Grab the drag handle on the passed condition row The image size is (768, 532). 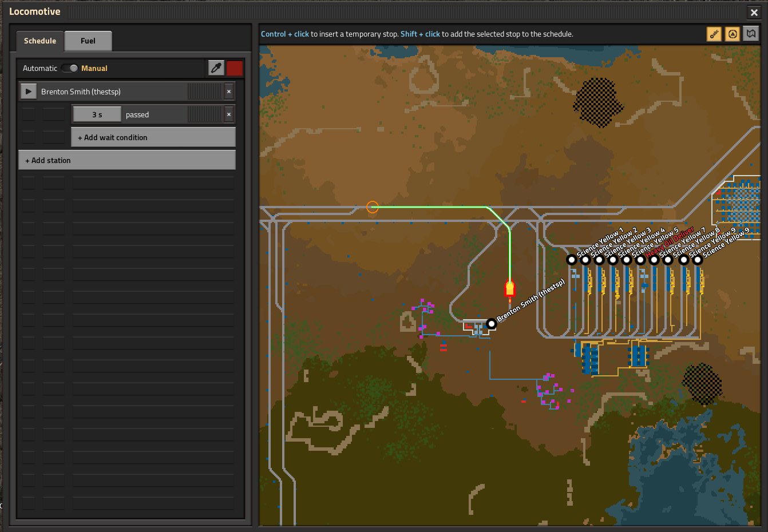pyautogui.click(x=204, y=114)
